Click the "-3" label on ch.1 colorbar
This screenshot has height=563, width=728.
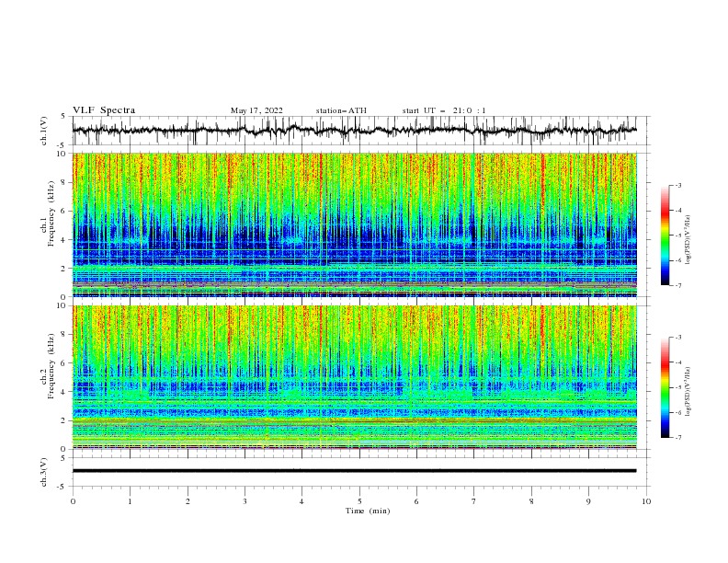click(x=678, y=185)
